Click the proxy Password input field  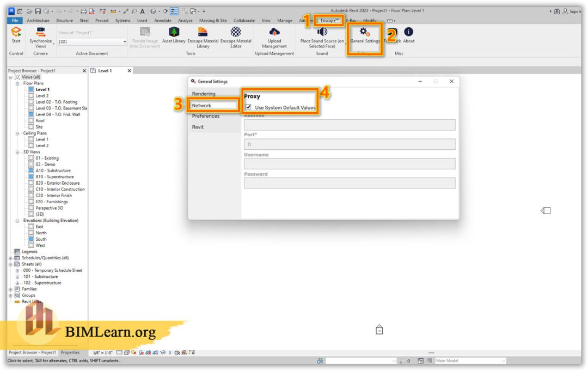(350, 183)
